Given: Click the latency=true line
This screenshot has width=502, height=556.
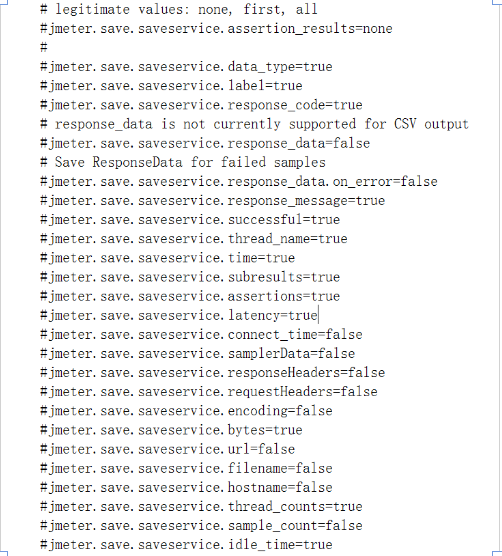Looking at the screenshot, I should click(x=179, y=316).
